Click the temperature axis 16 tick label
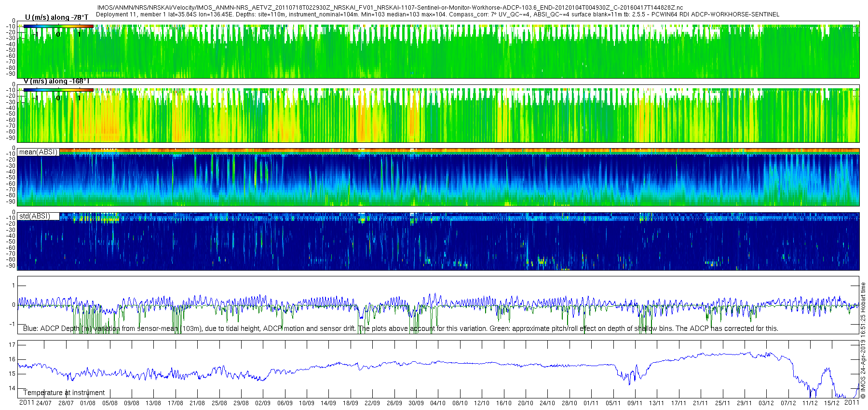This screenshot has width=868, height=410. [12, 359]
